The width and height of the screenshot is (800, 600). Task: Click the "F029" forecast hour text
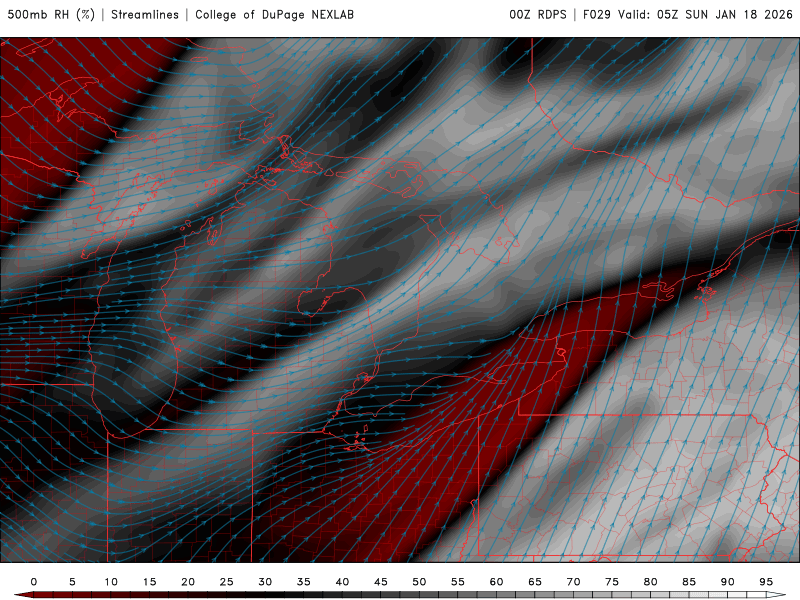click(x=597, y=14)
